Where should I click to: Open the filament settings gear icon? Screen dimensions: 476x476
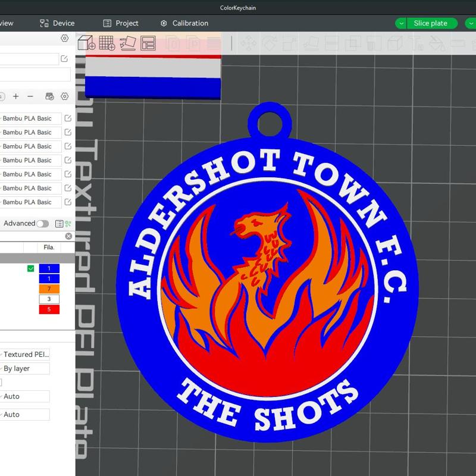pyautogui.click(x=64, y=96)
